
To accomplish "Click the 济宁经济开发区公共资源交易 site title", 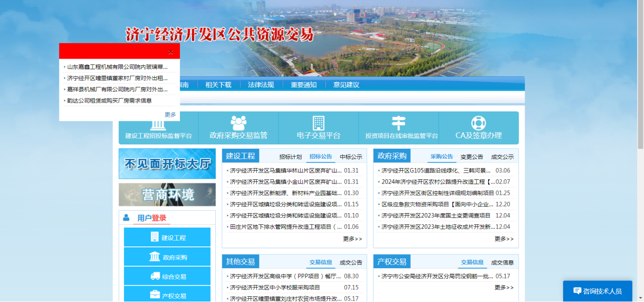I will pos(220,35).
